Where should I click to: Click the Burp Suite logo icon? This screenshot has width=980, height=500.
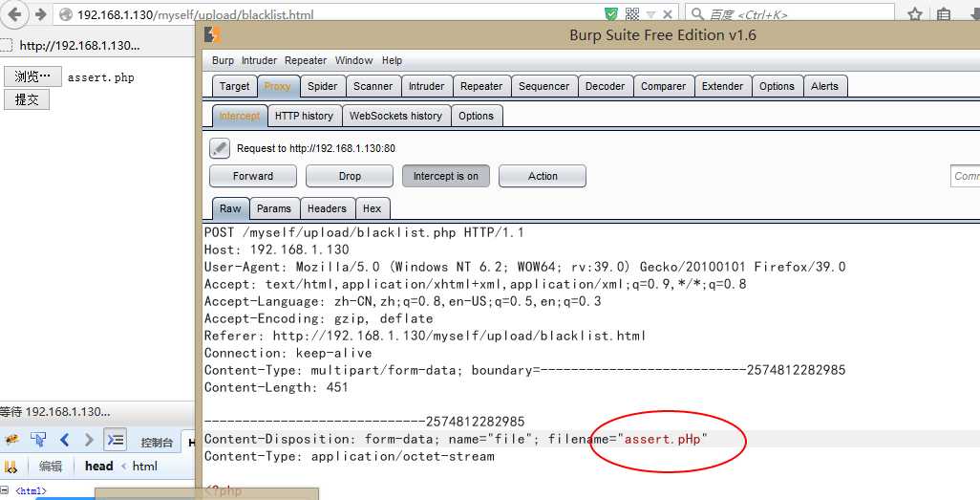click(x=213, y=35)
